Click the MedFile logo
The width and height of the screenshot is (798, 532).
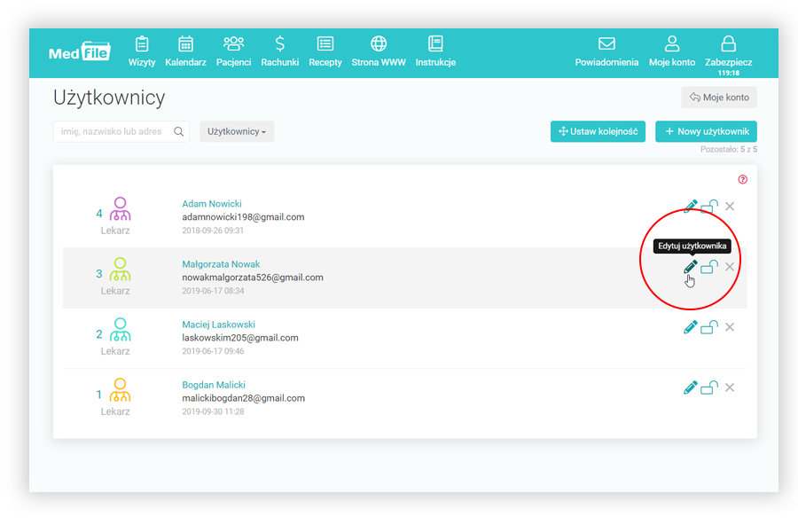pyautogui.click(x=80, y=52)
